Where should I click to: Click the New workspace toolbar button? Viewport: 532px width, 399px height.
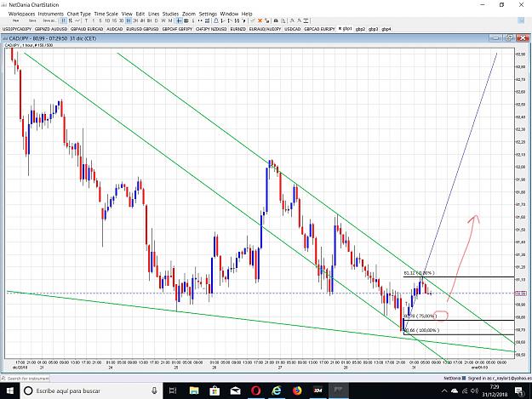[x=15, y=20]
